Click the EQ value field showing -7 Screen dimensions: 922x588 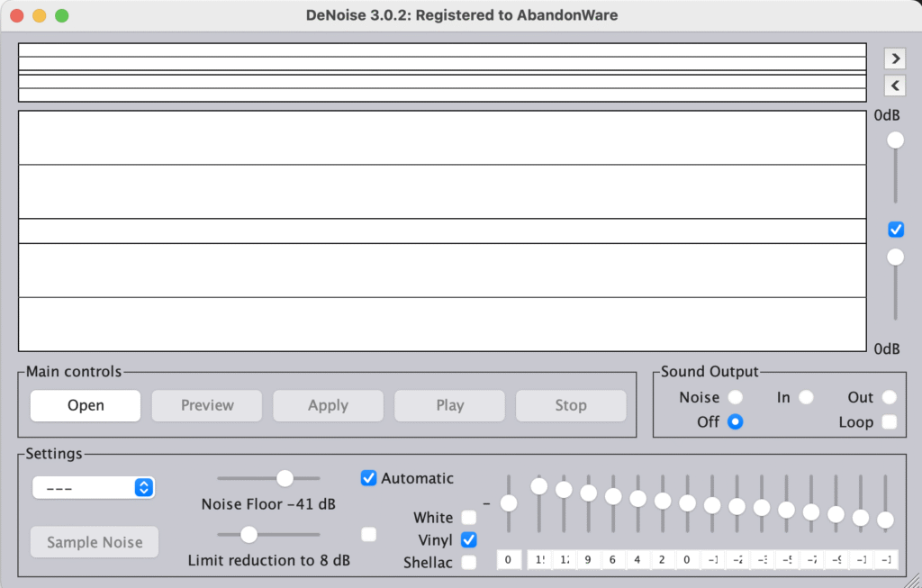tap(811, 560)
